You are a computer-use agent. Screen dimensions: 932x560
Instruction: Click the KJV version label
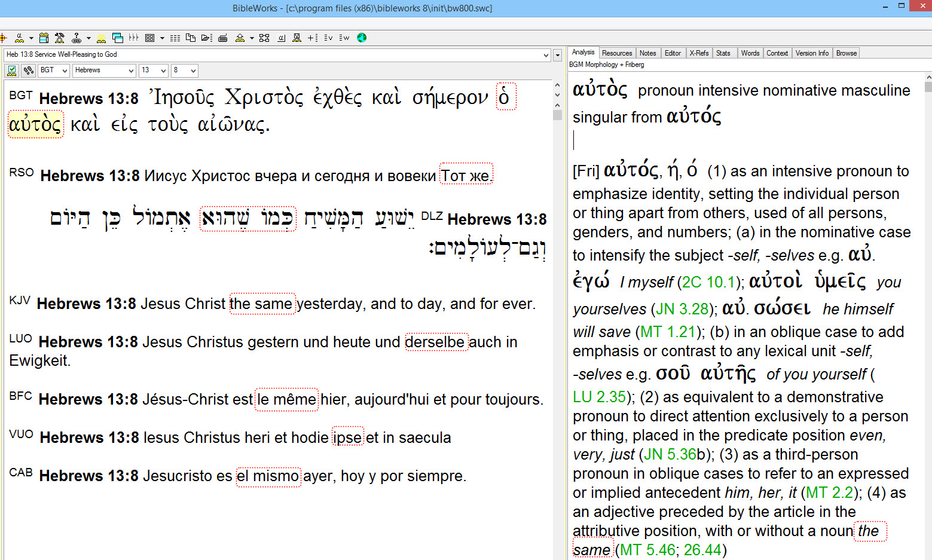20,301
